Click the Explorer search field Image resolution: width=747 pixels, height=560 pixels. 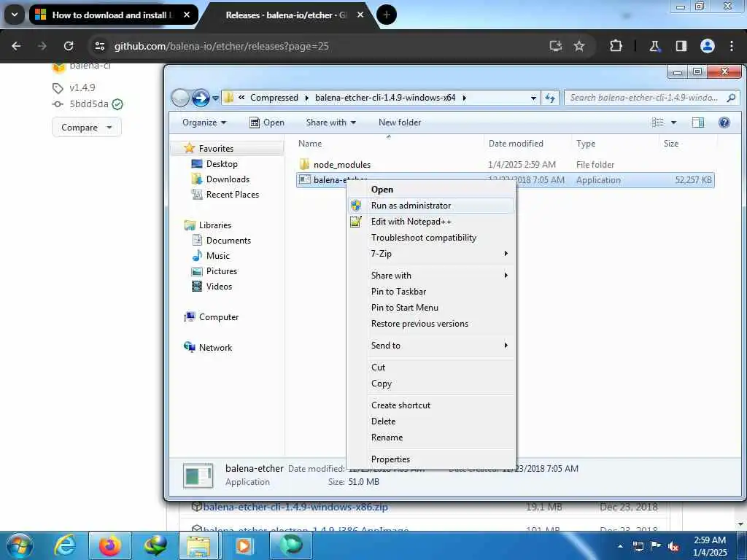[x=651, y=98]
